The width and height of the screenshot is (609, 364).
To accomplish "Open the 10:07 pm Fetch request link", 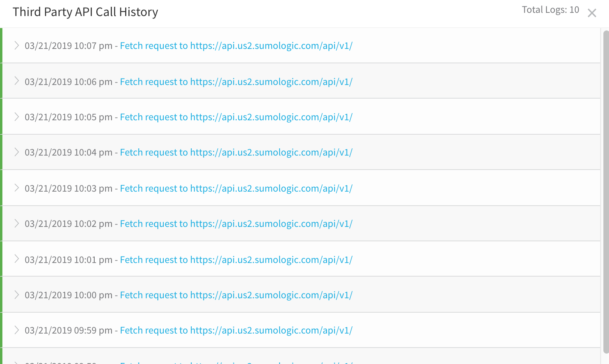I will [236, 46].
